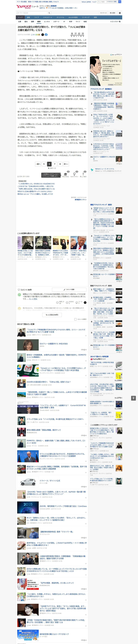Open the Gmail logo article thumbnail
Screen dimensions: 138x644
28,371
